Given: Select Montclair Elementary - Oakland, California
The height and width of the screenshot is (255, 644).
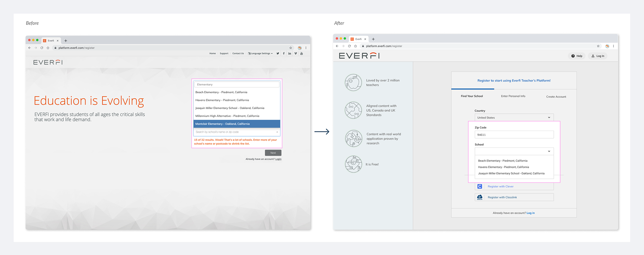Looking at the screenshot, I should pos(237,124).
